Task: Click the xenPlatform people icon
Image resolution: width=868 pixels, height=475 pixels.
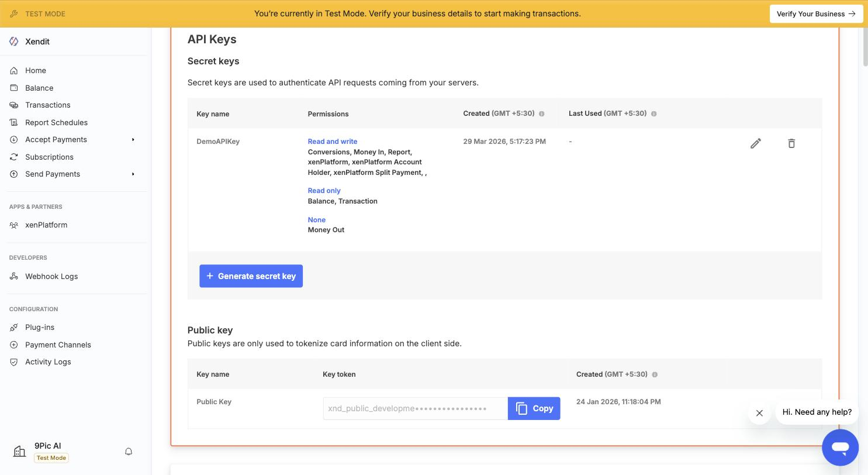Action: [x=14, y=225]
